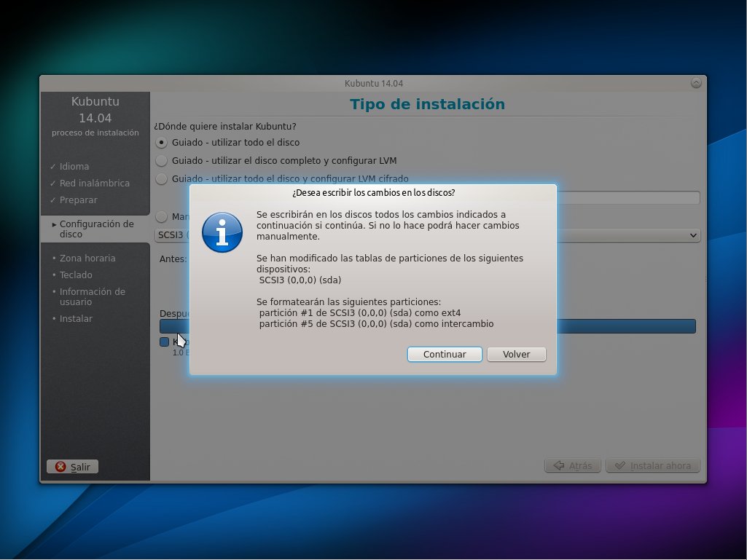Click the 'Kubuntu 14.04' window title text

374,83
